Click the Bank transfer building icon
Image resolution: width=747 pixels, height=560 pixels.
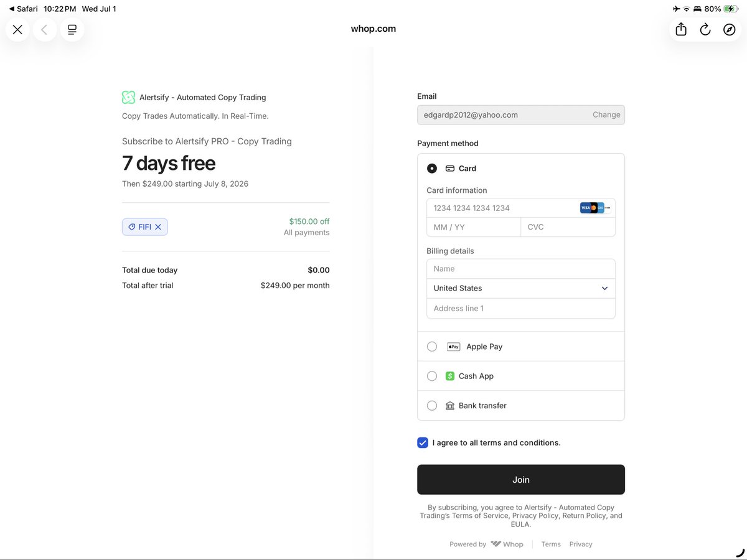(x=450, y=406)
